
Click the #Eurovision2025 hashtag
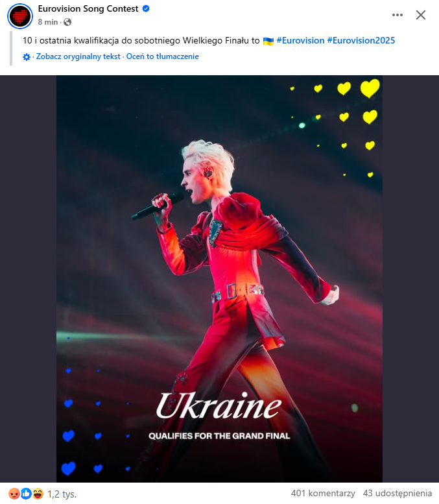[x=361, y=40]
